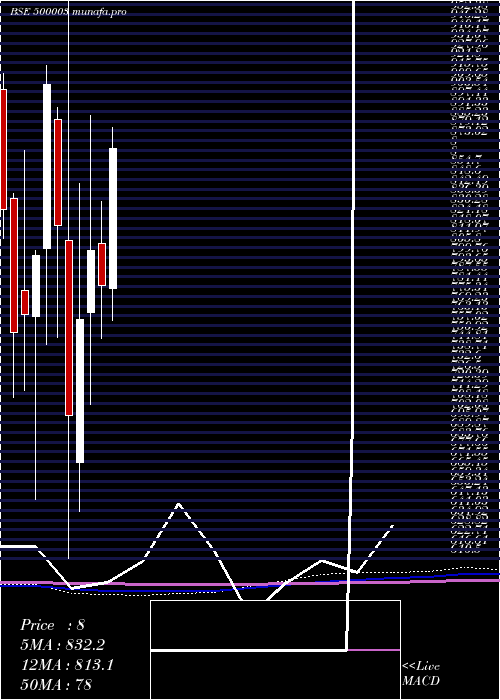
Task: Click the '12MA : 813.1' value
Action: [x=67, y=665]
